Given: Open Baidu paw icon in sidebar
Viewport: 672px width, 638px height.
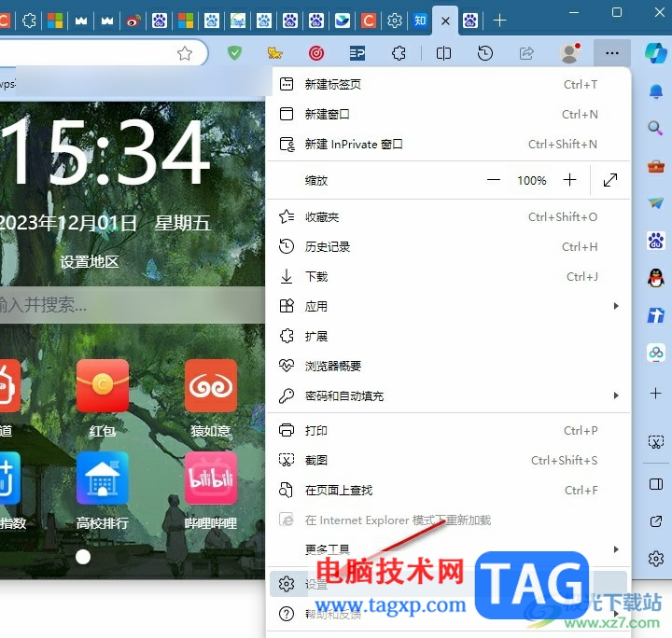Looking at the screenshot, I should pyautogui.click(x=656, y=241).
